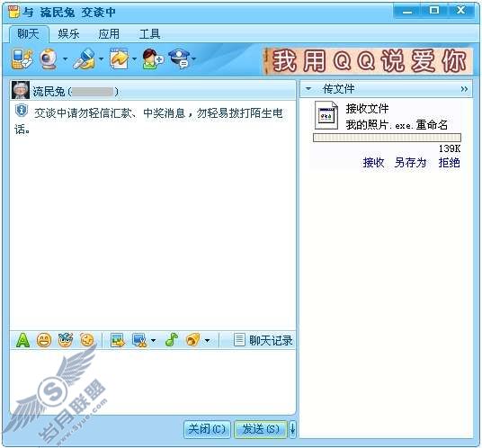Open send file options dropdown arrow
Viewport: 482px width, 448px height.
[x=134, y=58]
